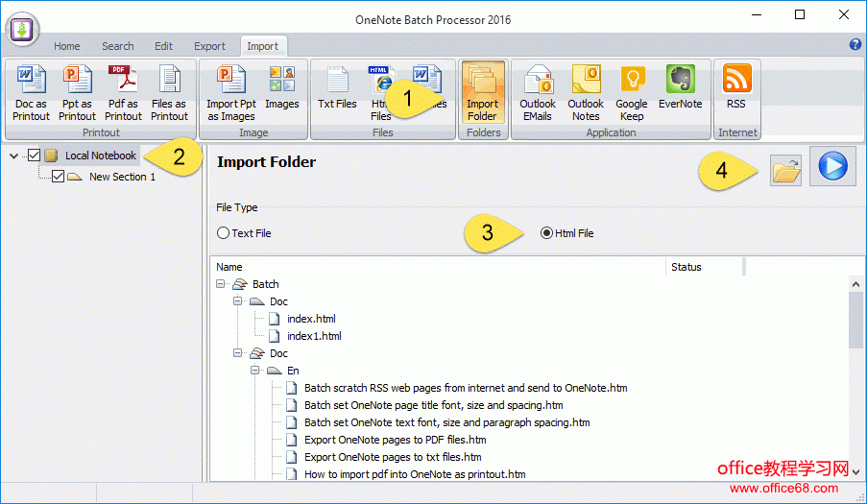Select Ppt as Printout tool
This screenshot has width=867, height=504.
[77, 93]
